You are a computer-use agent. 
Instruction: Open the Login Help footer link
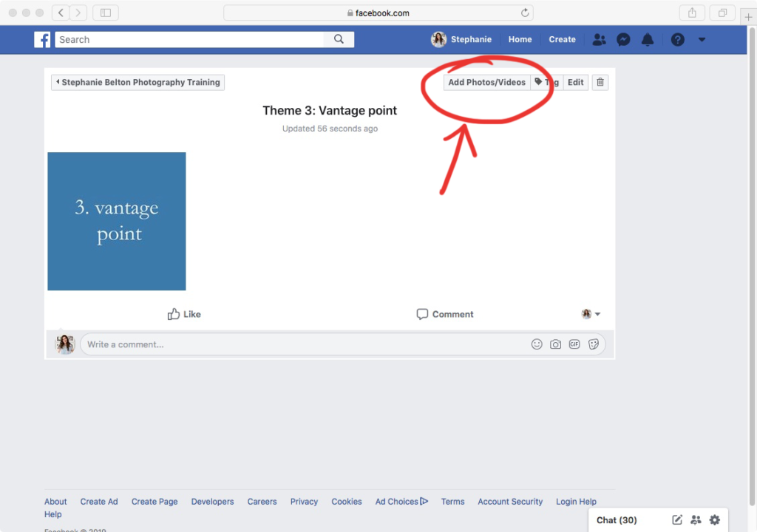(576, 502)
